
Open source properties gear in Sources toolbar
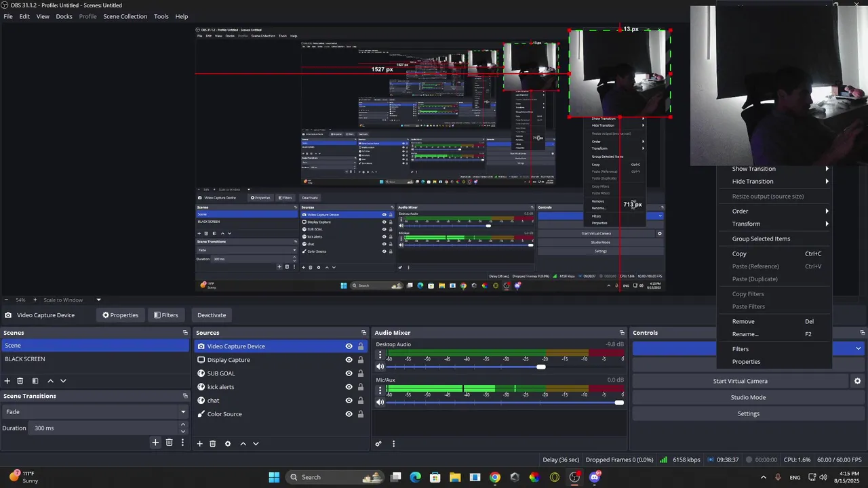(228, 444)
